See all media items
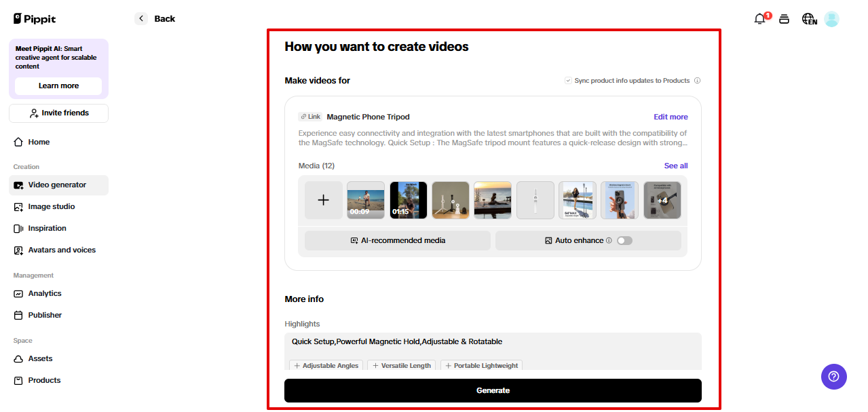Viewport: 868px width, 412px height. [x=675, y=166]
